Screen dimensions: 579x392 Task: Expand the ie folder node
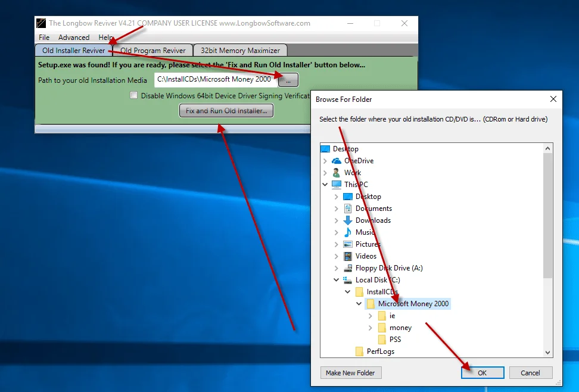pos(371,316)
